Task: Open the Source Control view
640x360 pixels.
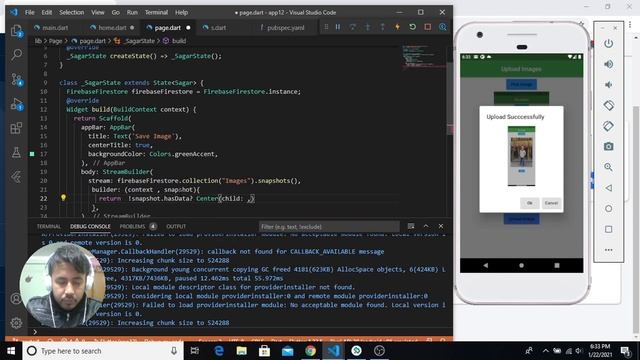Action: click(x=17, y=79)
